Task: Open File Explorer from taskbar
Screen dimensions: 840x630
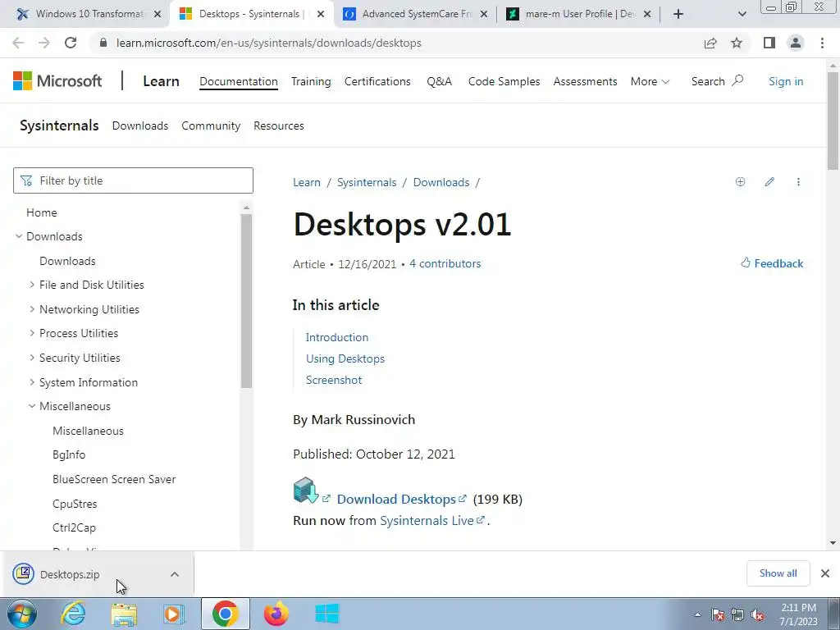Action: point(124,614)
